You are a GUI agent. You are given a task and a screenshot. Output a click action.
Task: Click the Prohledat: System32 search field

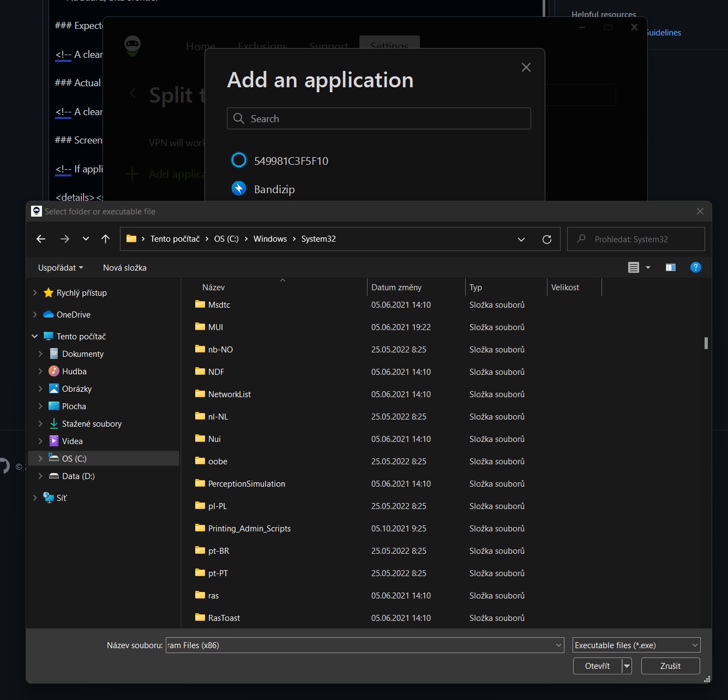636,239
